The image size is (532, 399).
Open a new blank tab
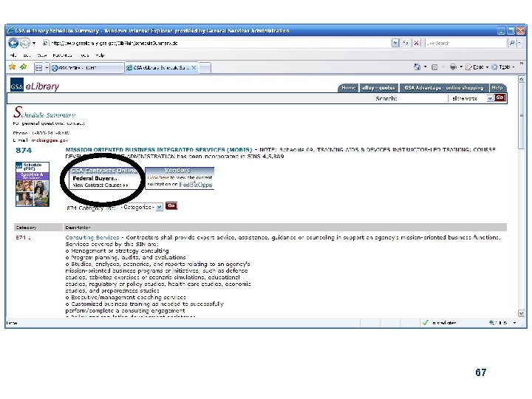pyautogui.click(x=205, y=68)
